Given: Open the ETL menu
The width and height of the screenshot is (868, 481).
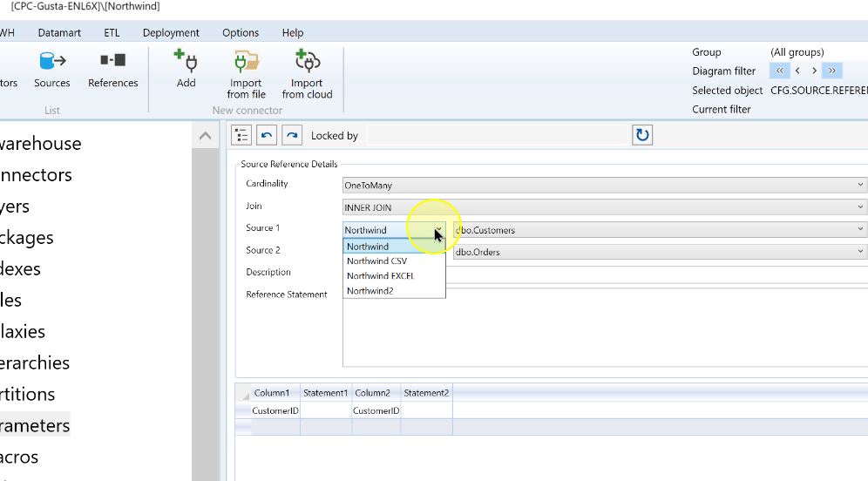Looking at the screenshot, I should tap(112, 32).
